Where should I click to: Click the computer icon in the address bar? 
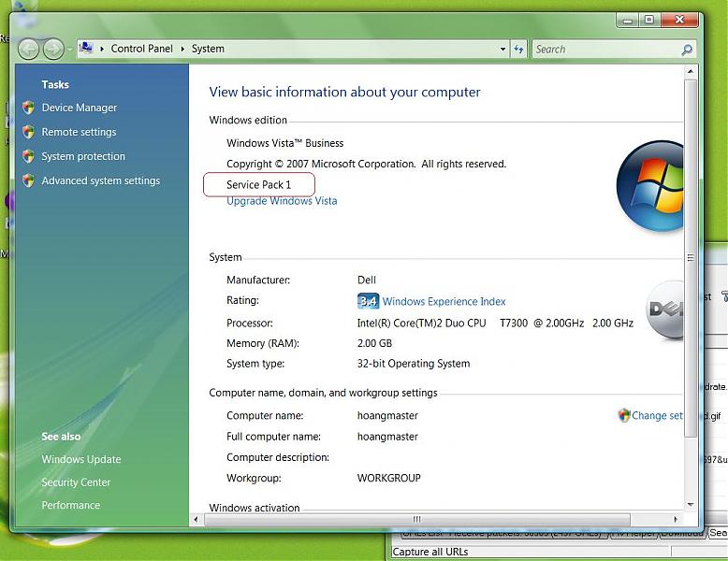[86, 49]
